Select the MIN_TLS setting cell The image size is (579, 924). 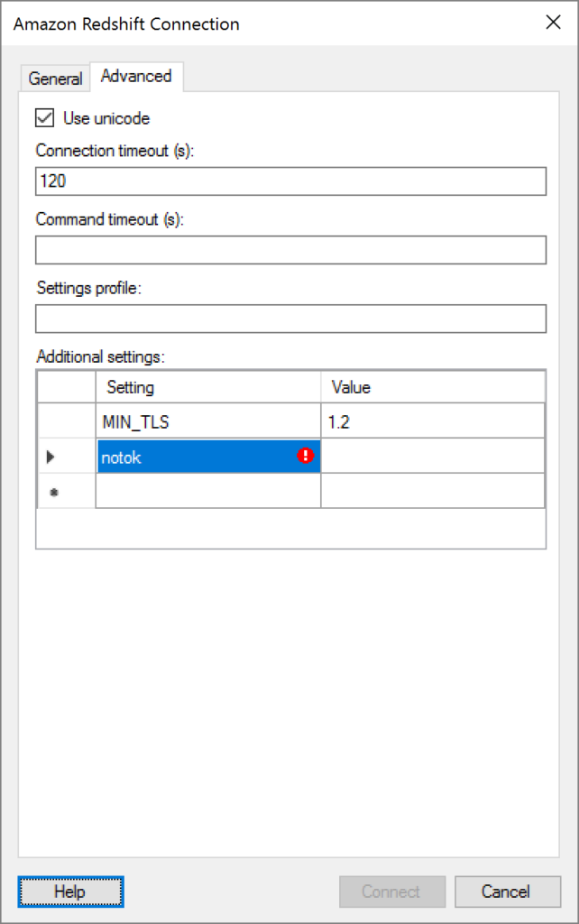click(x=208, y=420)
